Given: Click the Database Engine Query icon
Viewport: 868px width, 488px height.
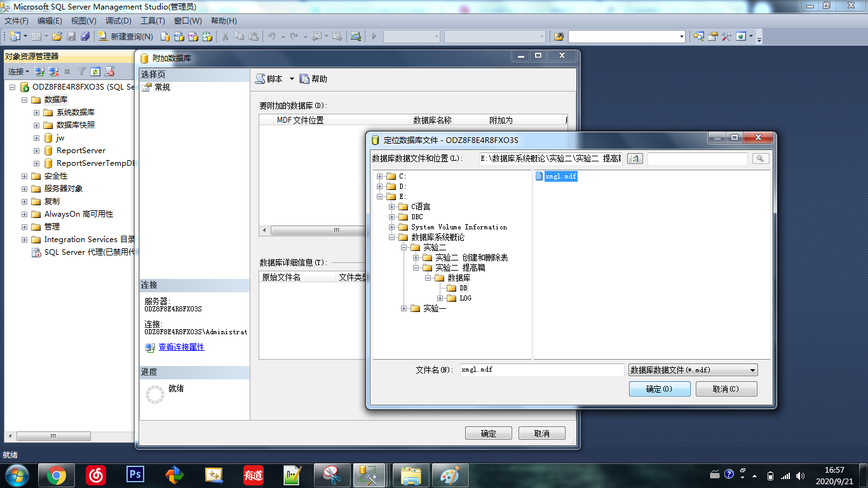Looking at the screenshot, I should (165, 36).
